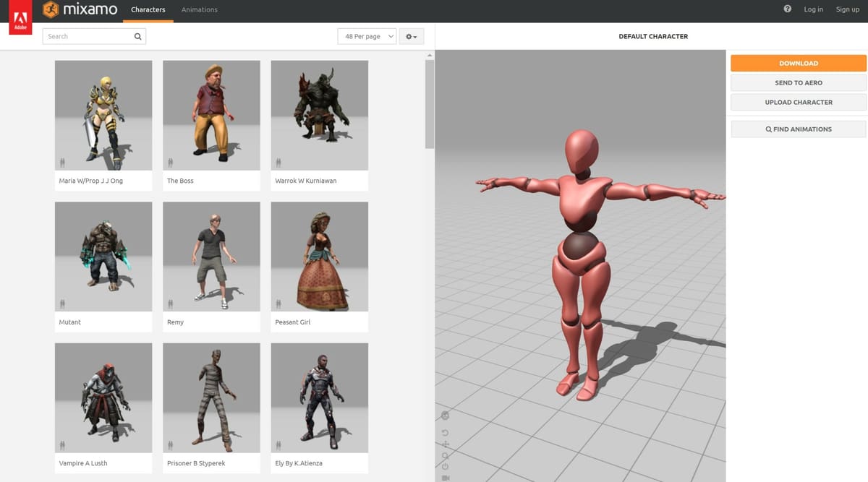Click the humanoid icon on Remy thumbnail
This screenshot has height=482, width=868.
(171, 304)
